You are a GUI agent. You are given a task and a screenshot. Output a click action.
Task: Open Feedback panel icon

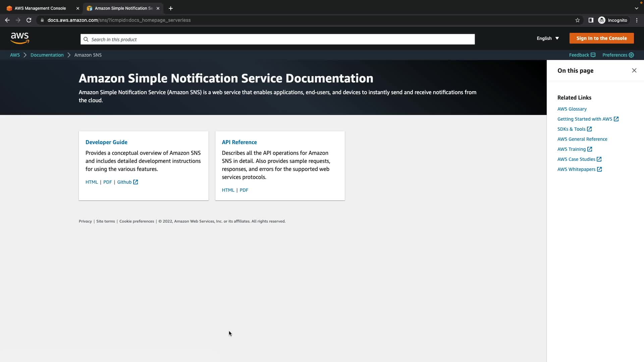[593, 55]
